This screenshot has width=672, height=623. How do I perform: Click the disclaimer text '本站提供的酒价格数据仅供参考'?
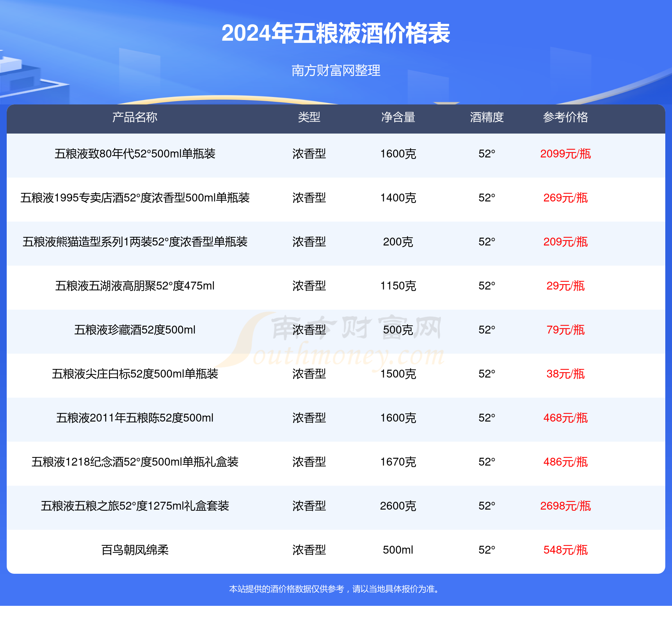tap(286, 589)
